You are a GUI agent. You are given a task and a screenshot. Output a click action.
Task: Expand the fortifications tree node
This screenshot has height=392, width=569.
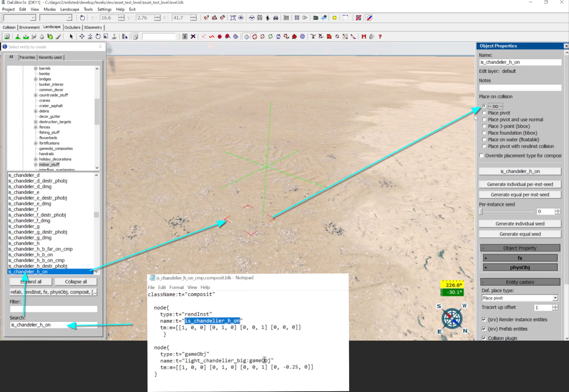pos(36,143)
